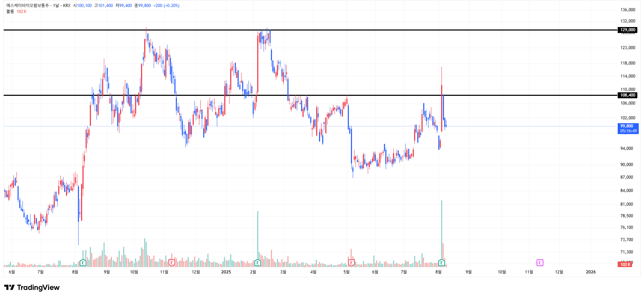Click the 볼륨 indicator legend
Image resolution: width=644 pixels, height=298 pixels.
10,12
